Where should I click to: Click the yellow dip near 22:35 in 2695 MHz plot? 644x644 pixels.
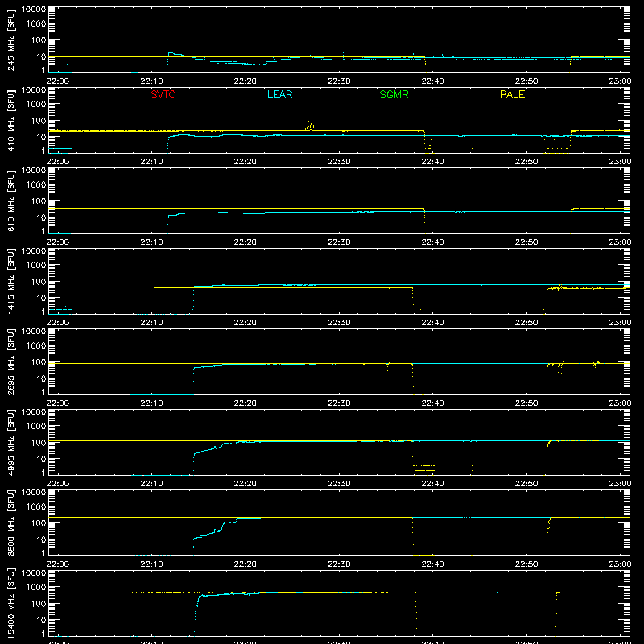[387, 368]
